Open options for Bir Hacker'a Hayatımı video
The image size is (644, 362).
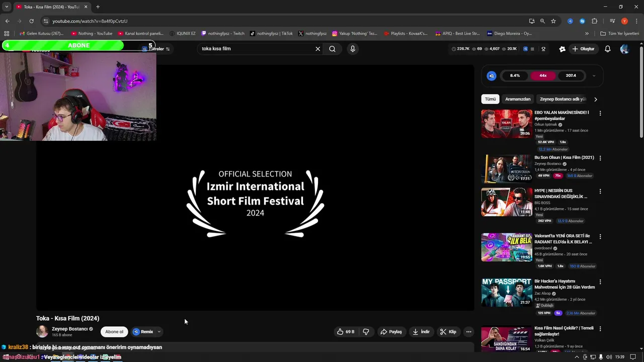click(600, 282)
